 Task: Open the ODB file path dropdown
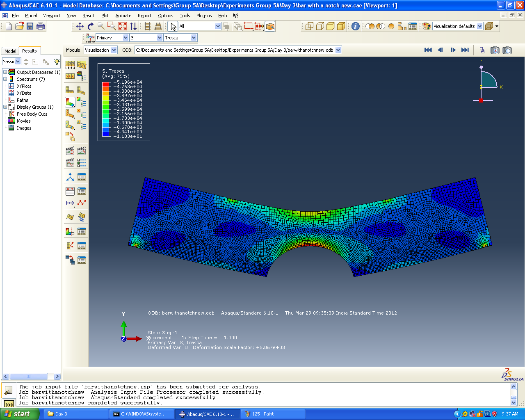(x=338, y=50)
